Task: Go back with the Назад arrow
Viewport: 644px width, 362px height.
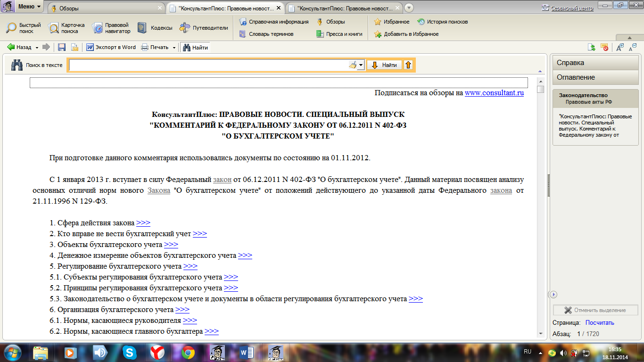Action: click(x=19, y=47)
